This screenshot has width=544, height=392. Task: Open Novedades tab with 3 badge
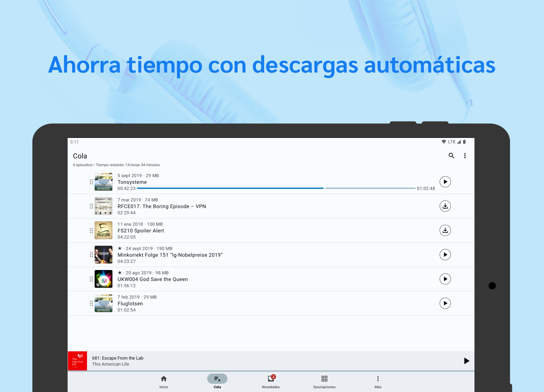(x=271, y=381)
